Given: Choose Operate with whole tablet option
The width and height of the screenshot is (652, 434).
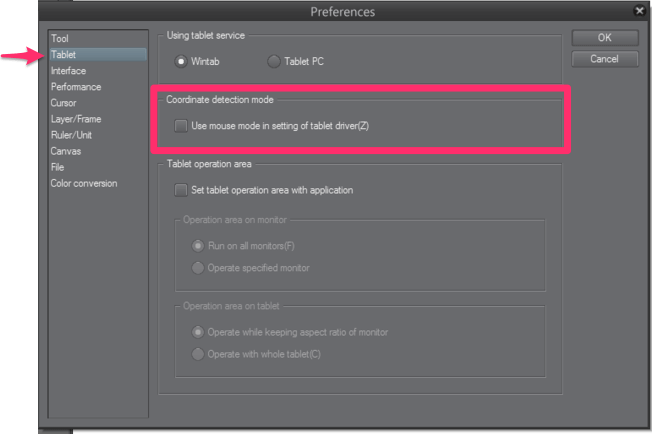Looking at the screenshot, I should pyautogui.click(x=198, y=354).
